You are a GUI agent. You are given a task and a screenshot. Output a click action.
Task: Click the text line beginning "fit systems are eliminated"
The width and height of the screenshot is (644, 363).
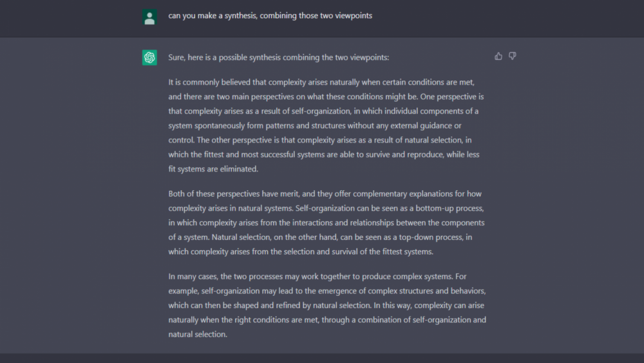(x=213, y=169)
